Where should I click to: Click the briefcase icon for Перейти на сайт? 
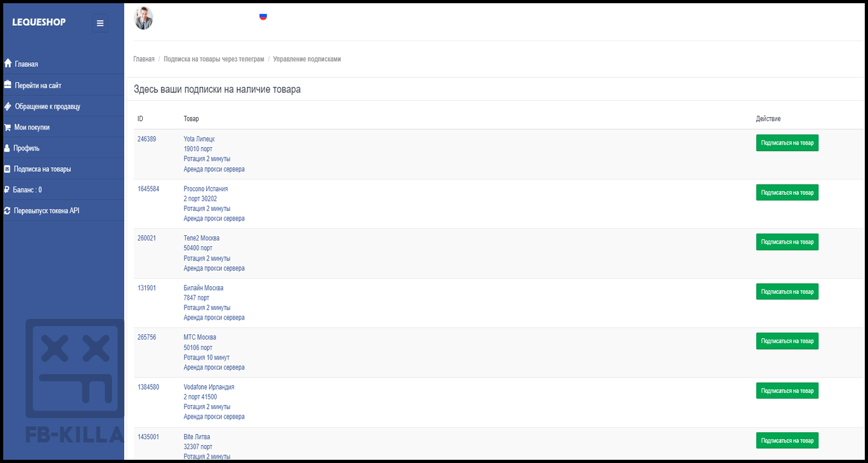[8, 85]
